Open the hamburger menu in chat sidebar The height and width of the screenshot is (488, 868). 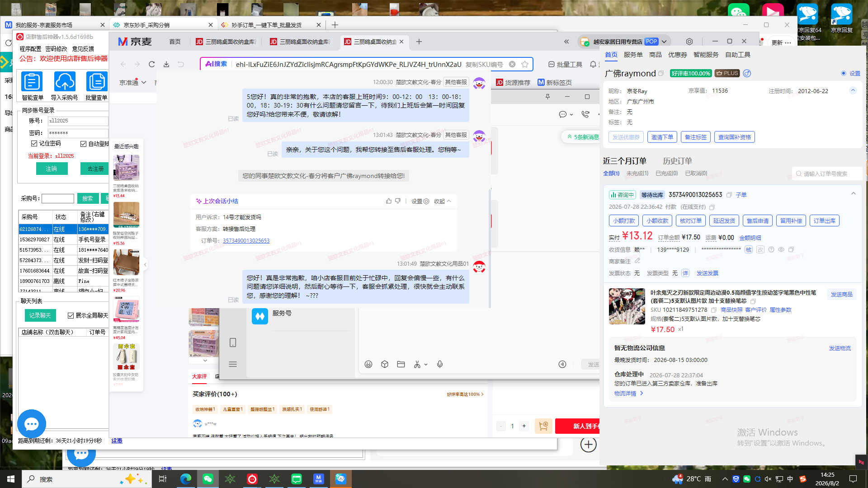tap(233, 364)
